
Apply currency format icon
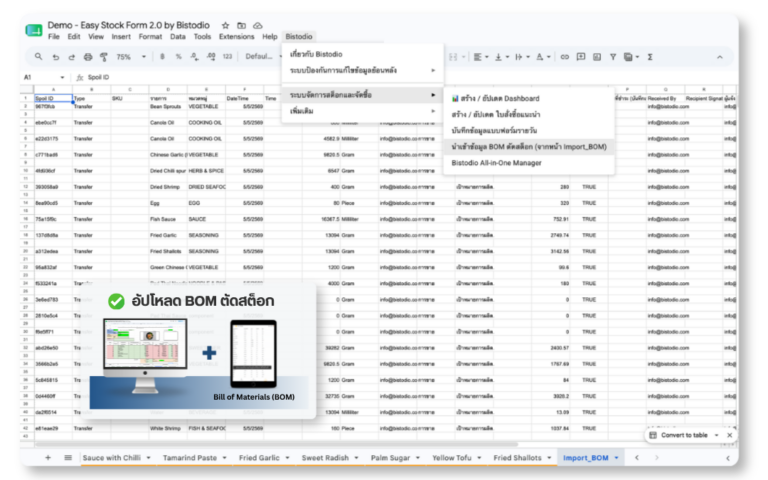point(162,57)
